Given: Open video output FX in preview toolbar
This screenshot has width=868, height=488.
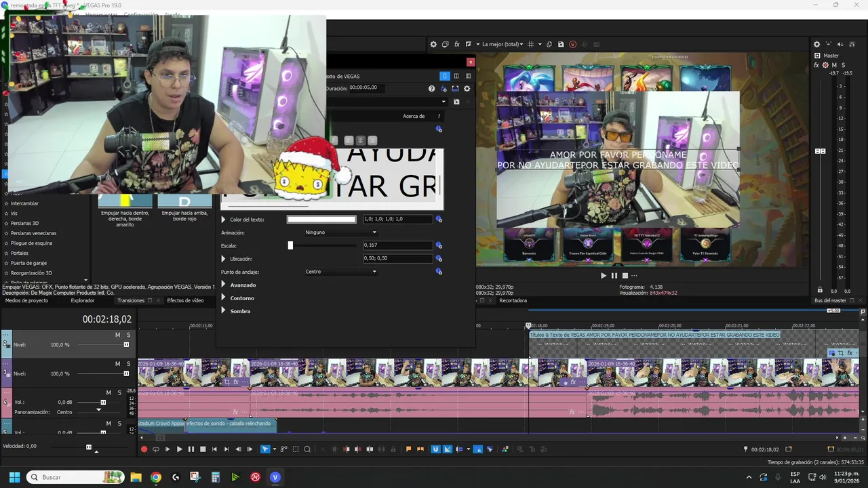Looking at the screenshot, I should coord(457,45).
